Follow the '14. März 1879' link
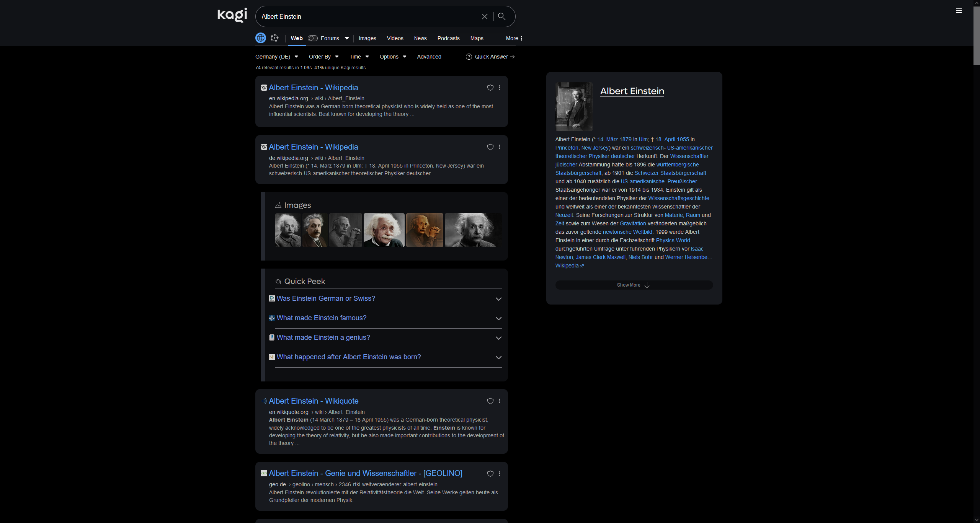The width and height of the screenshot is (980, 523). pos(614,139)
